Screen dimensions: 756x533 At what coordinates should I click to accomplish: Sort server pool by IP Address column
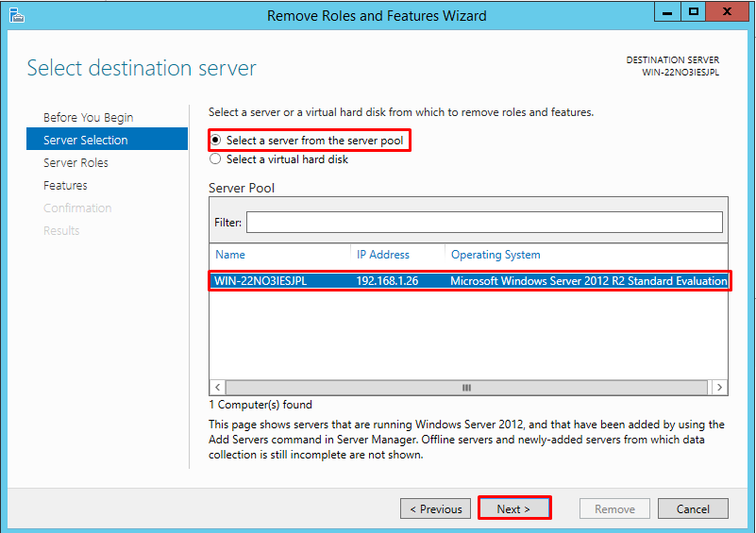coord(383,255)
